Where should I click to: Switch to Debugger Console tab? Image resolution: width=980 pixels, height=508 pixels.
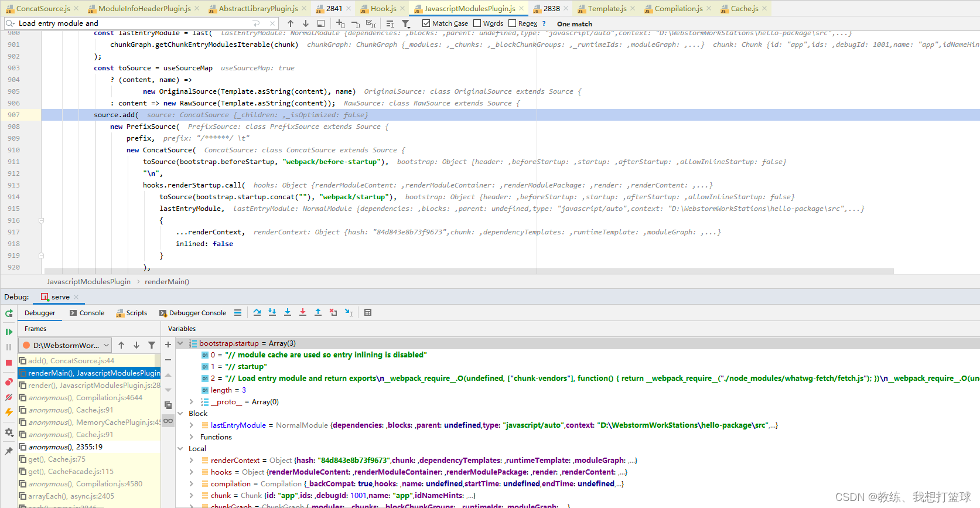192,313
